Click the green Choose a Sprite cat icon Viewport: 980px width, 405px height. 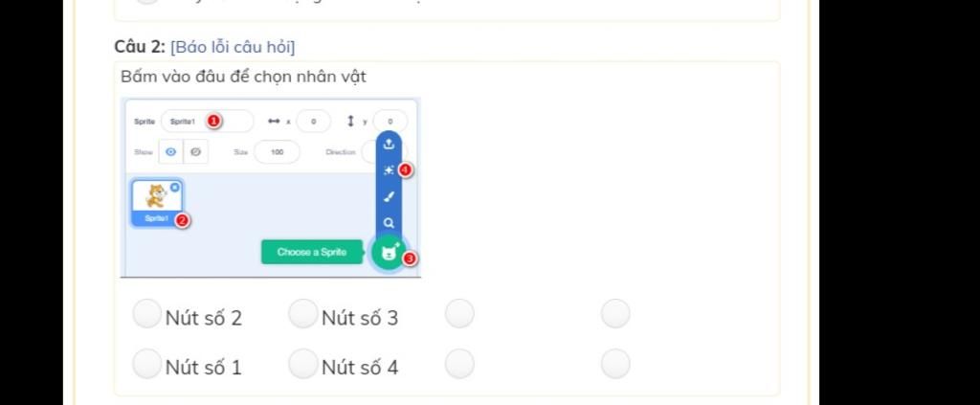[x=389, y=252]
